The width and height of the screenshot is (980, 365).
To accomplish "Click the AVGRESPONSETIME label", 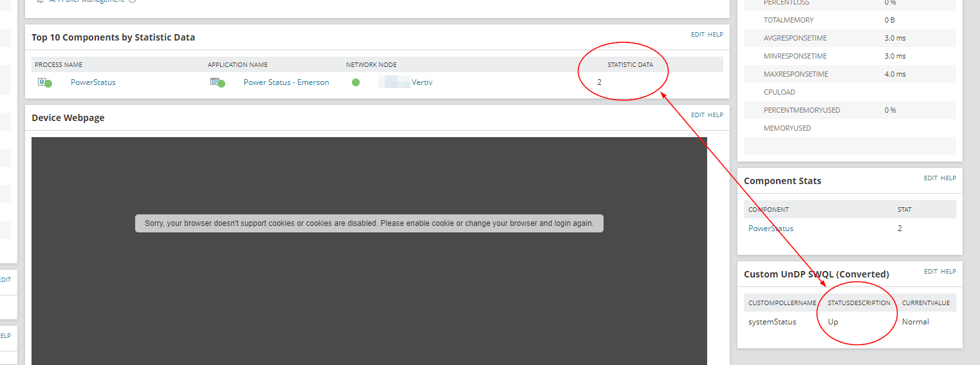I will (795, 39).
